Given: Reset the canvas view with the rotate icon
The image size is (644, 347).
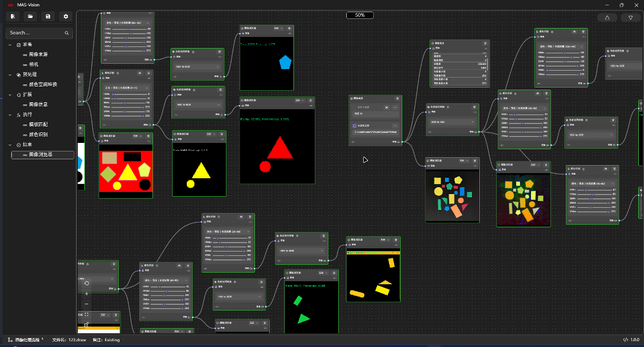Looking at the screenshot, I should coord(87,283).
